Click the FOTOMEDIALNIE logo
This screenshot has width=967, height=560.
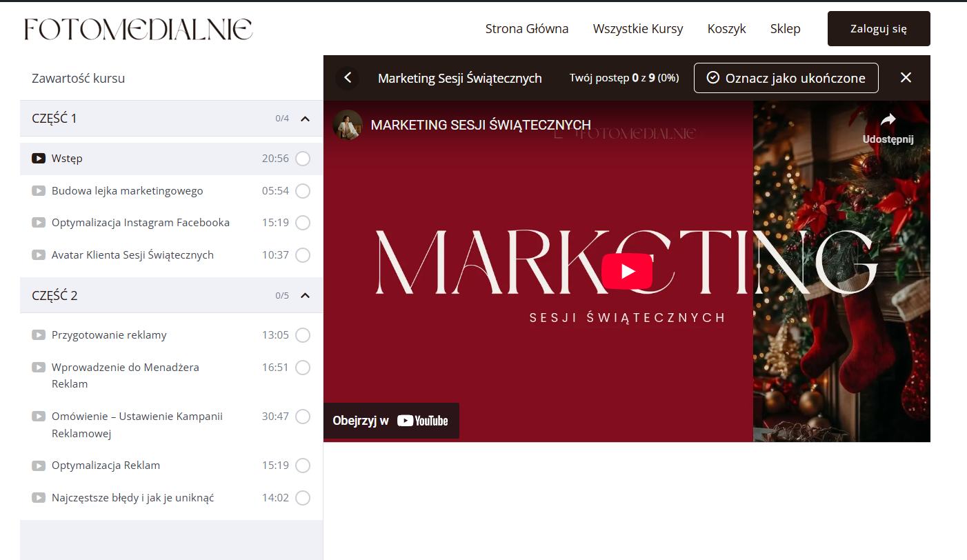pos(138,29)
